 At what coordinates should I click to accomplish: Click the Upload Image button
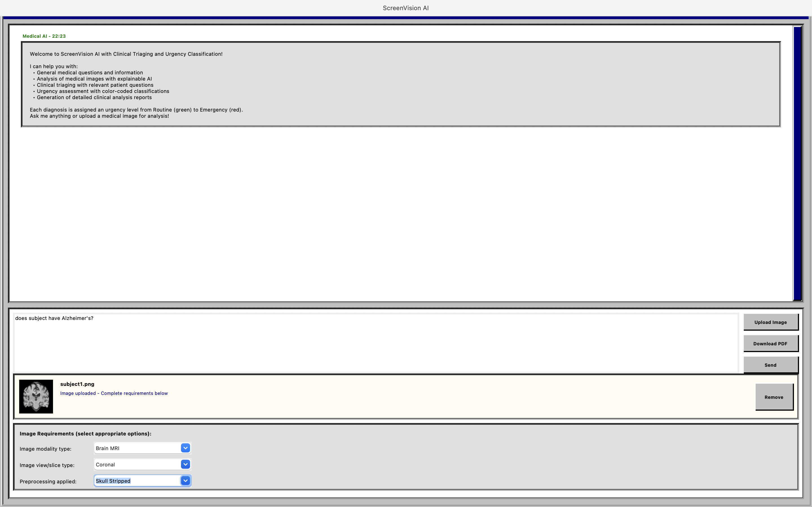pos(770,322)
